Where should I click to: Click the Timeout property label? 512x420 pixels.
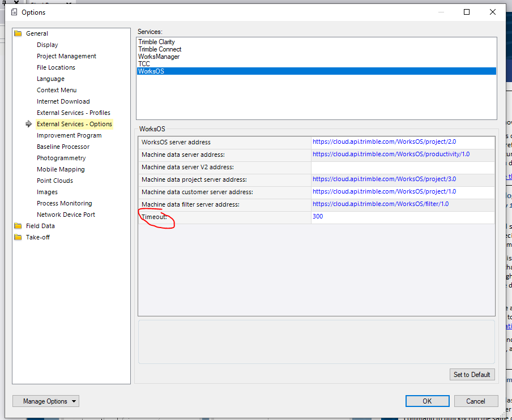(x=154, y=217)
